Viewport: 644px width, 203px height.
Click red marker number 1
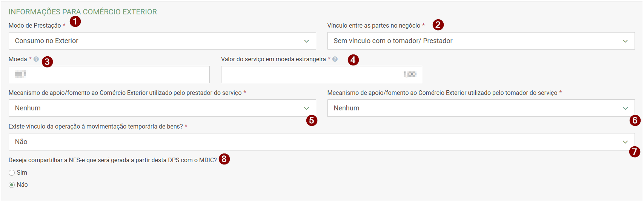(75, 22)
